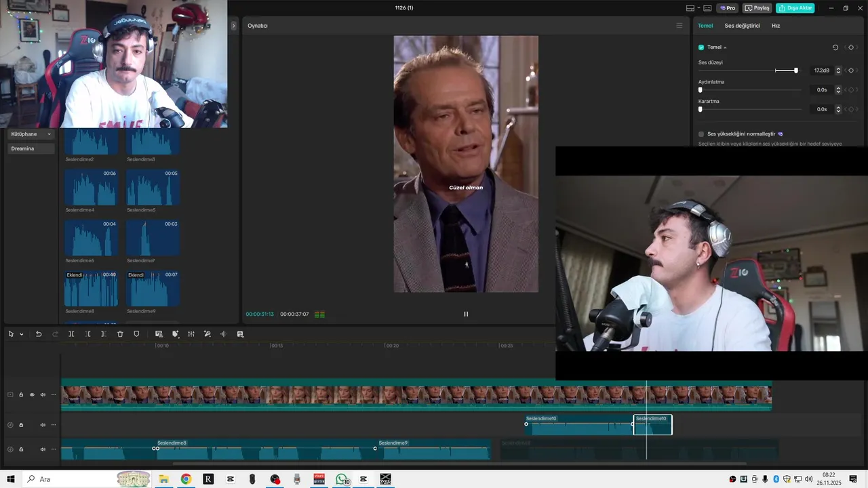Viewport: 868px width, 488px height.
Task: Open the selection tool dropdown arrow
Action: pyautogui.click(x=21, y=334)
